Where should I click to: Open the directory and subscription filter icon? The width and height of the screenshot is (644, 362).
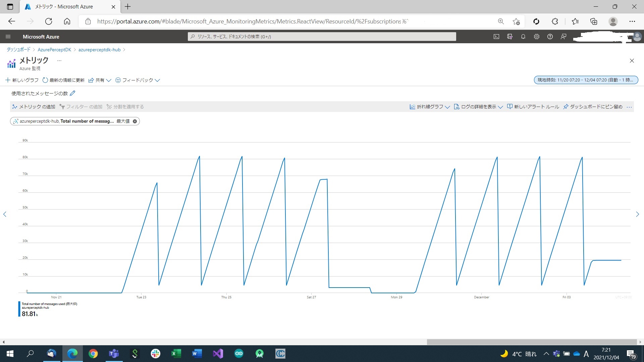pyautogui.click(x=509, y=37)
